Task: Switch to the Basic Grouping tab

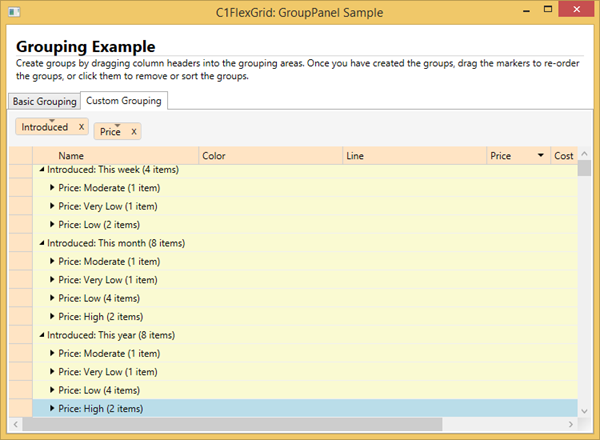Action: click(x=44, y=101)
